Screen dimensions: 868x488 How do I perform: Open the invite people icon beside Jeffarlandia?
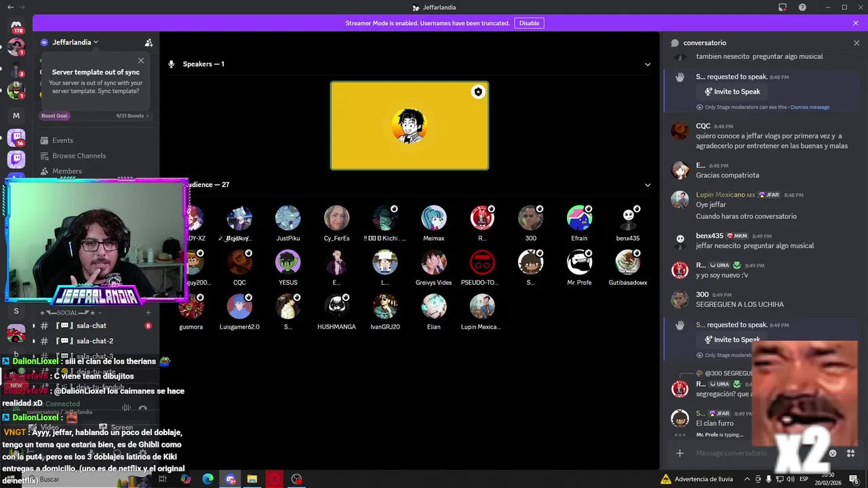coord(149,42)
